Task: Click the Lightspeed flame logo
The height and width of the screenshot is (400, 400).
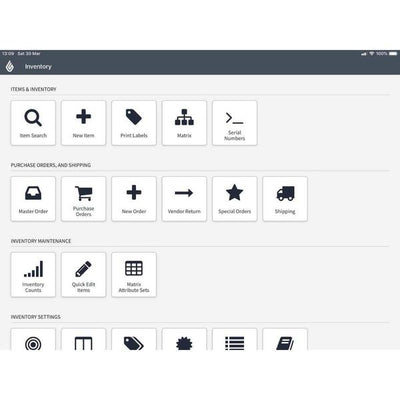Action: click(x=10, y=66)
